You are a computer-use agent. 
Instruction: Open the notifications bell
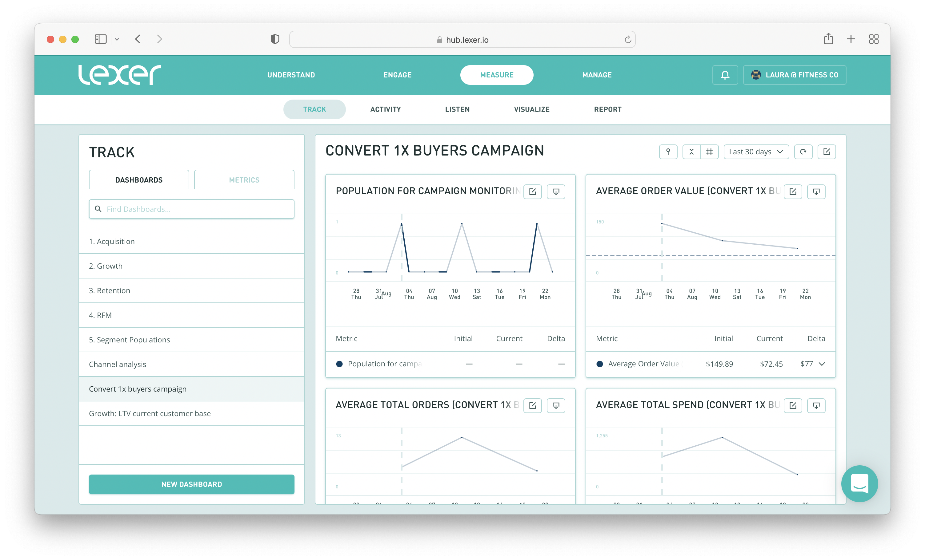[725, 75]
